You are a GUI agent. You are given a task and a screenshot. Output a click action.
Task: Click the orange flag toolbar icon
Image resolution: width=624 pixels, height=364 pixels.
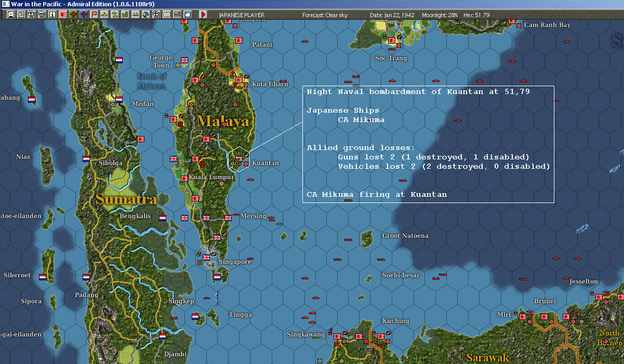pyautogui.click(x=94, y=15)
